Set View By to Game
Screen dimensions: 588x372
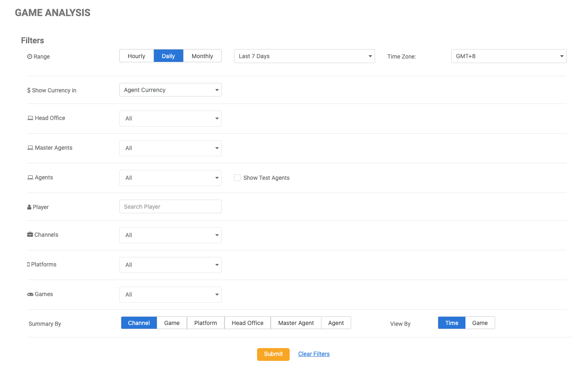(x=480, y=323)
